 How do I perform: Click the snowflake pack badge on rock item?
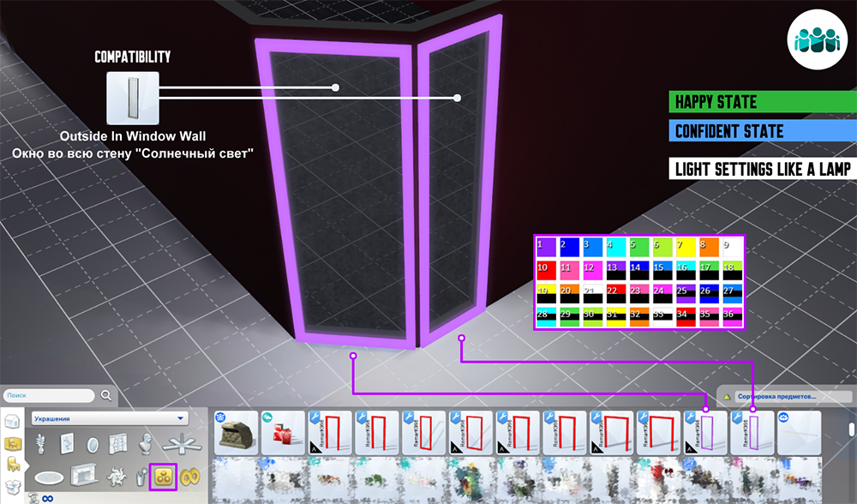click(x=220, y=417)
